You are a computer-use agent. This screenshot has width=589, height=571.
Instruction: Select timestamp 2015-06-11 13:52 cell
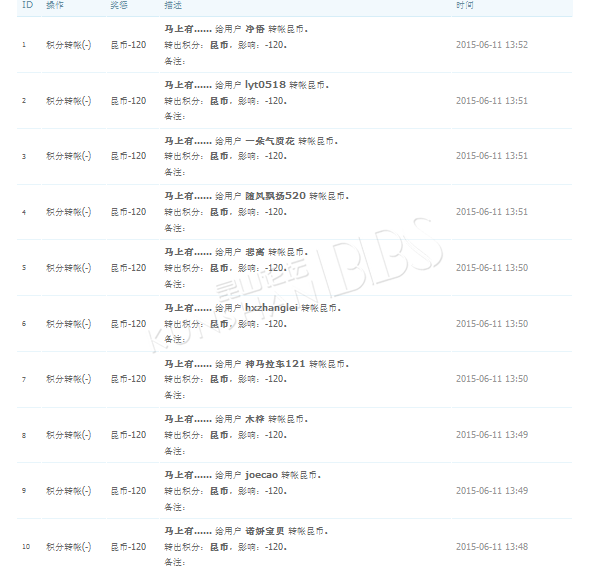tap(492, 45)
